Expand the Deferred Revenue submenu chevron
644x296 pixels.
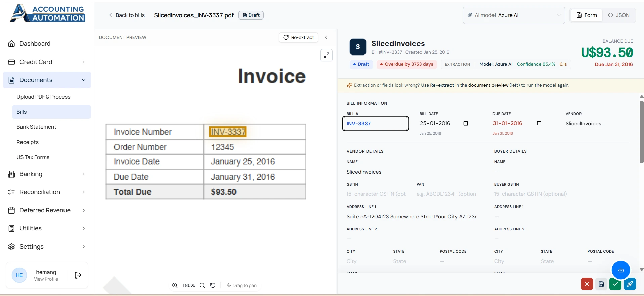(84, 210)
